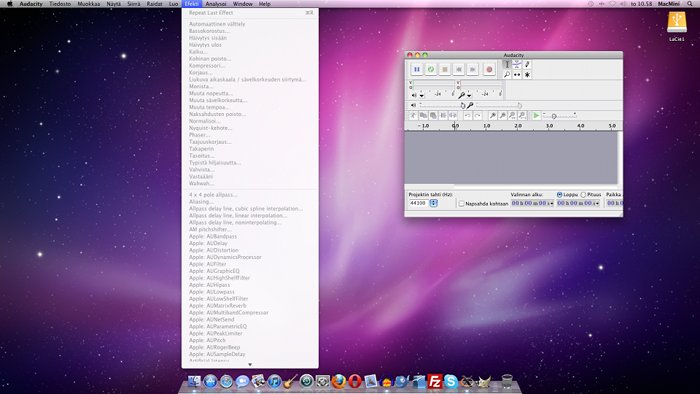The height and width of the screenshot is (394, 700).
Task: Click the Play-at-speed green button
Action: [536, 116]
